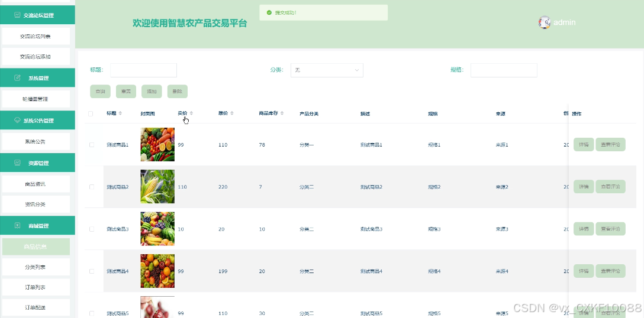Click 查看评论 for 测试商品2
This screenshot has width=644, height=318.
(610, 187)
